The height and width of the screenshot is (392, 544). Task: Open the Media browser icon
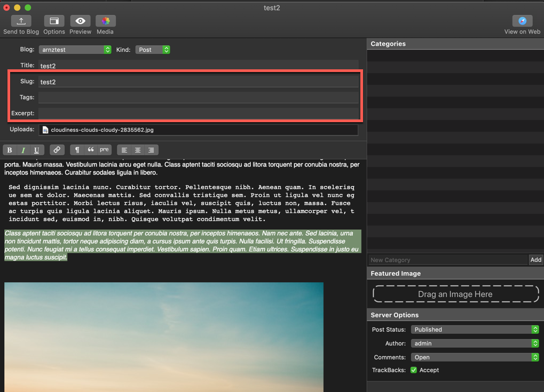click(x=105, y=21)
